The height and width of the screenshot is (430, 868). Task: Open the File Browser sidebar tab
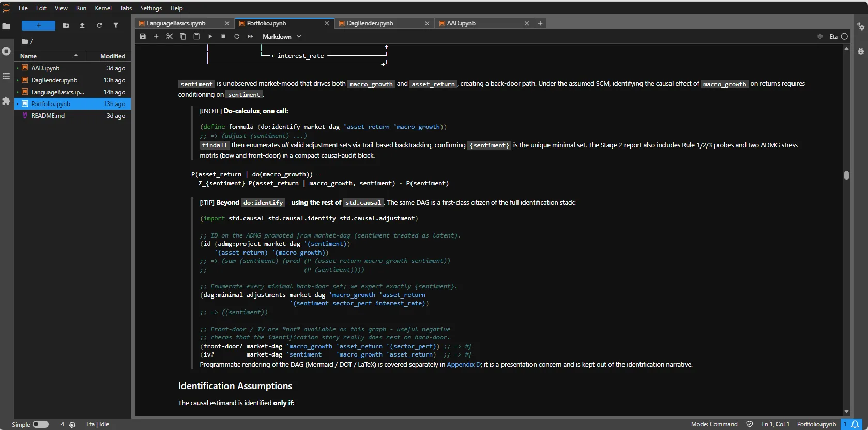click(x=6, y=26)
